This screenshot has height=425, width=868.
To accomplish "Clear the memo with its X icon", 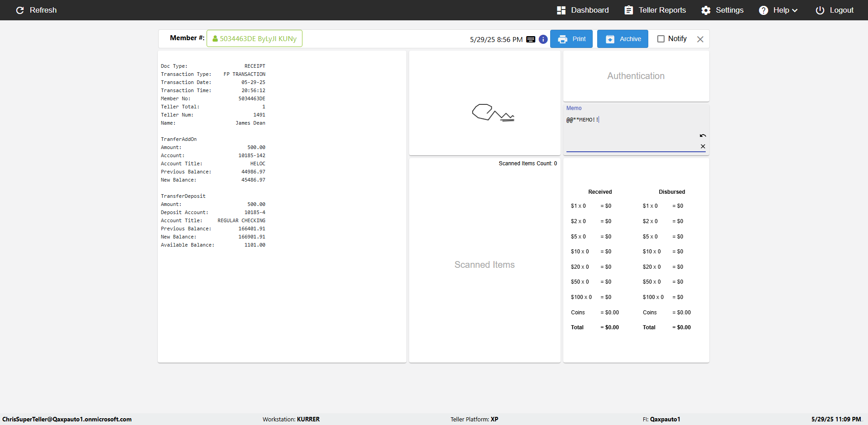I will point(703,146).
